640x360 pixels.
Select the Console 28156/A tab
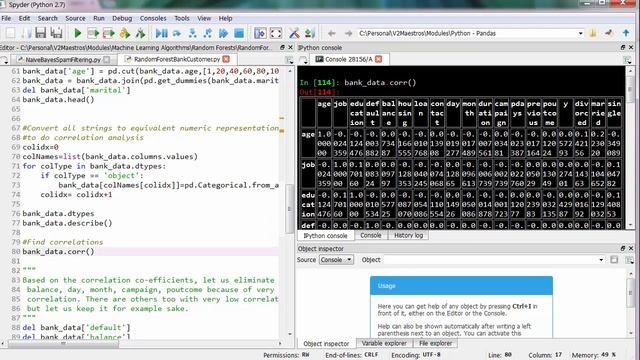[349, 59]
